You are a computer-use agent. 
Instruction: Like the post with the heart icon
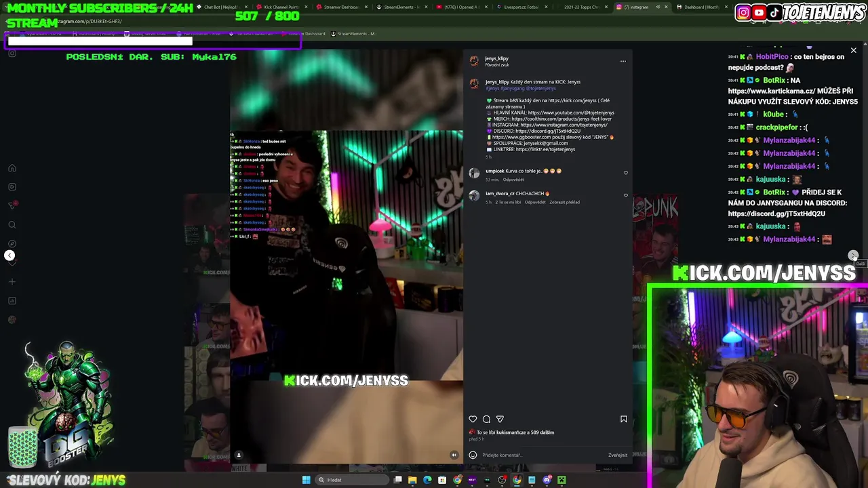(x=473, y=419)
